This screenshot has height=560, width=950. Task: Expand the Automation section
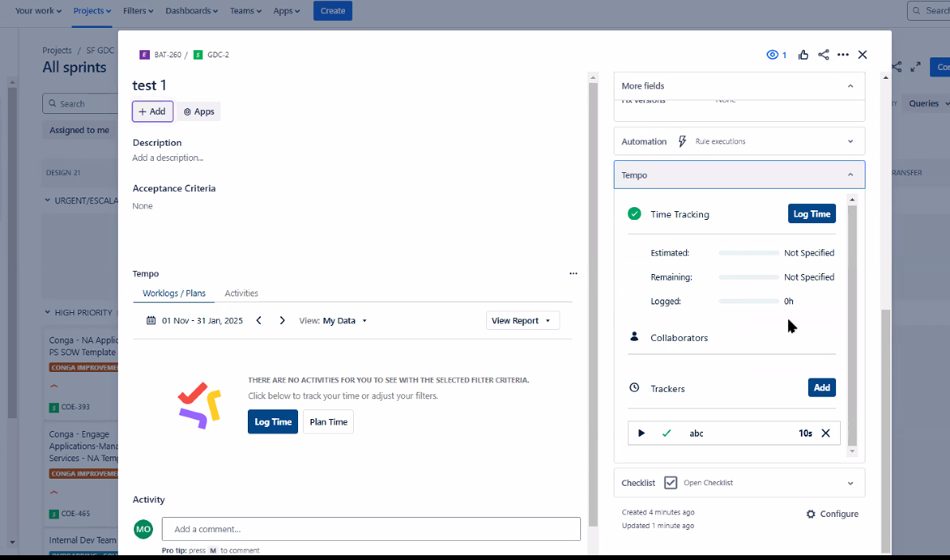pos(850,142)
